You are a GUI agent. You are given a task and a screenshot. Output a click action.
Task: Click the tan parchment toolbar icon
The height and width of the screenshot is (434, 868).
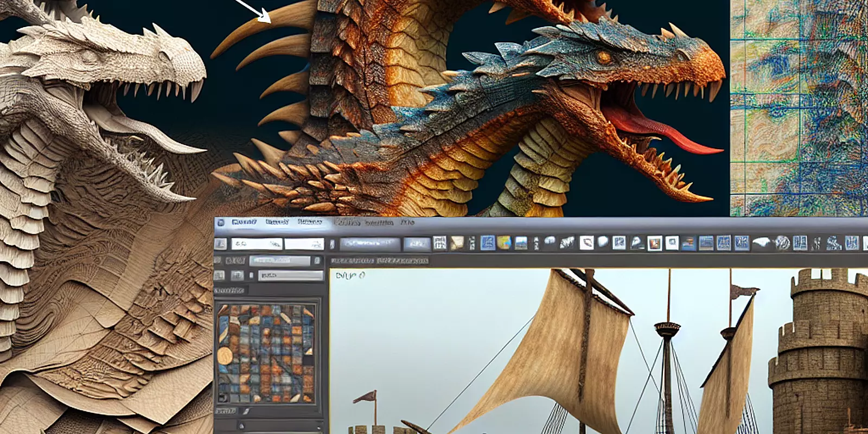(457, 243)
